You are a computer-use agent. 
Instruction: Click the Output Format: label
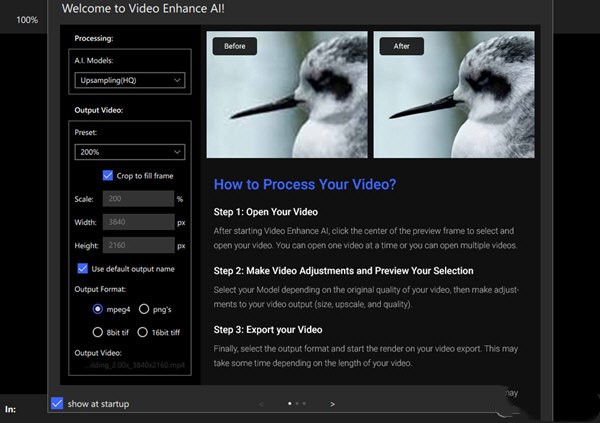pyautogui.click(x=100, y=289)
